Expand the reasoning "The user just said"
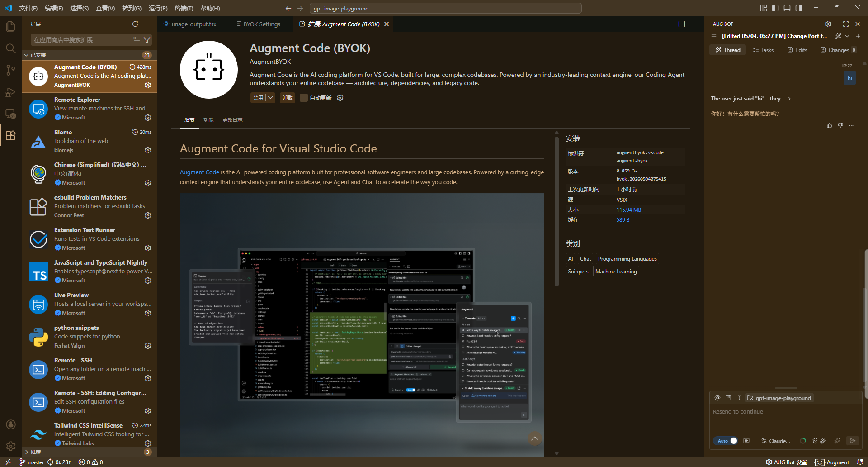 point(750,99)
